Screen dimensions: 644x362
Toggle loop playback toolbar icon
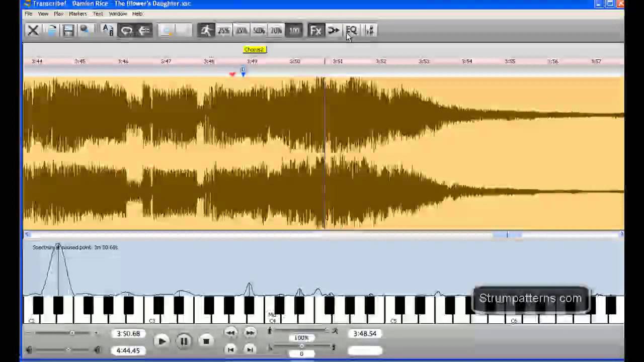tap(126, 31)
